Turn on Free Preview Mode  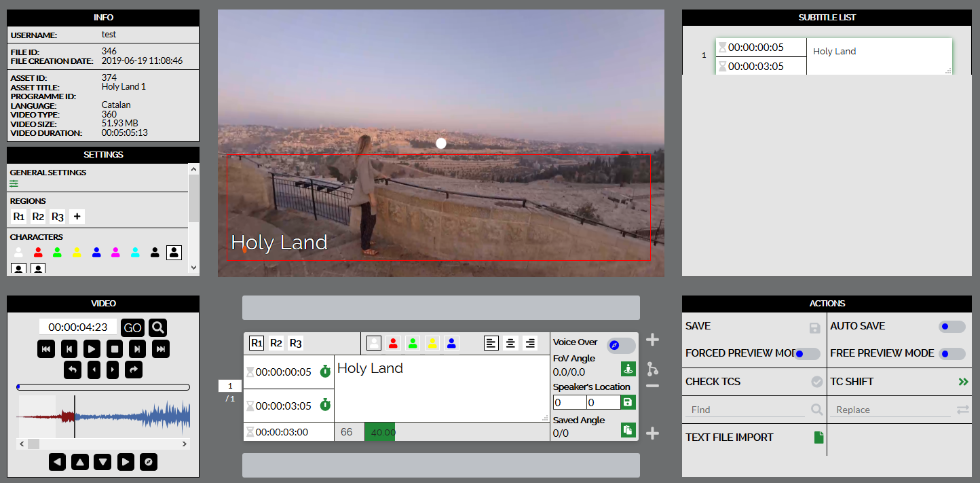coord(951,354)
